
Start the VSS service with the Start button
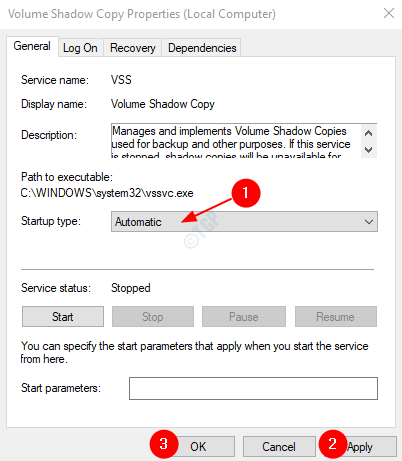coord(63,317)
